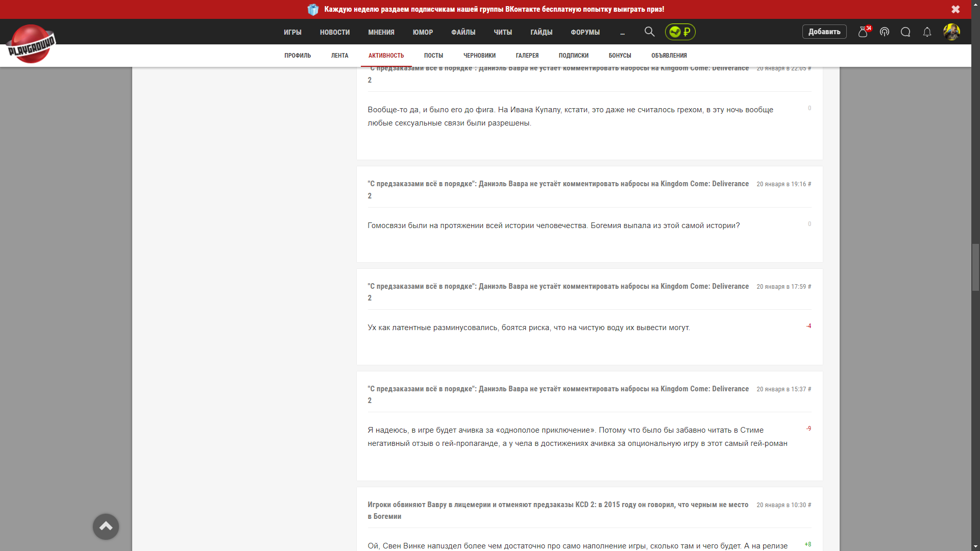980x551 pixels.
Task: Open the Игры menu item
Action: coord(292,32)
